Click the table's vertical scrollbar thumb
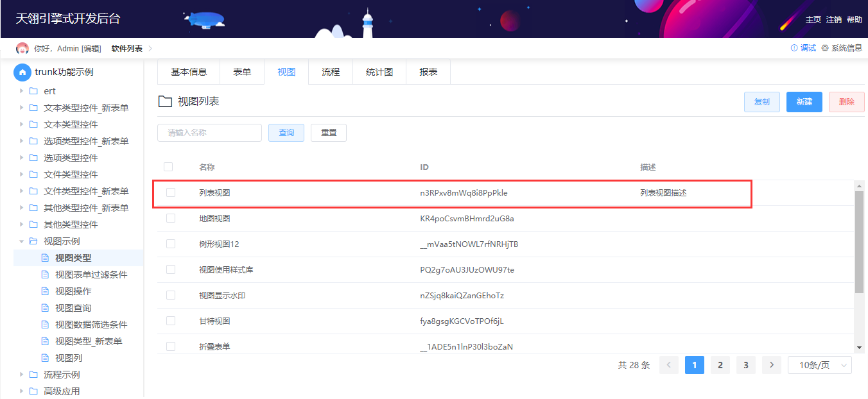This screenshot has height=399, width=868. (x=859, y=241)
